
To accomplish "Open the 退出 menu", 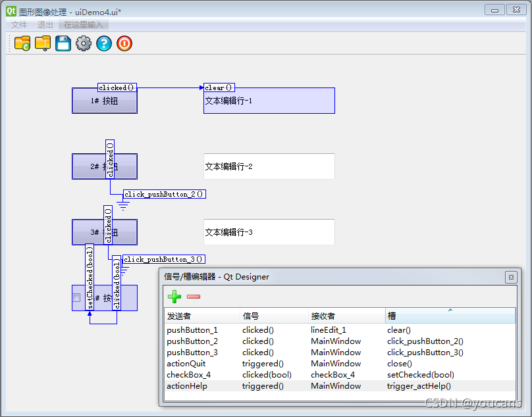I will coord(45,25).
